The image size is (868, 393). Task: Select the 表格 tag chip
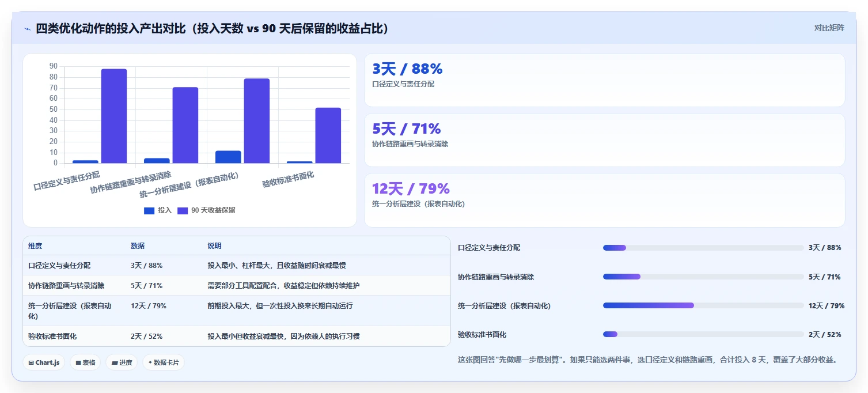85,362
